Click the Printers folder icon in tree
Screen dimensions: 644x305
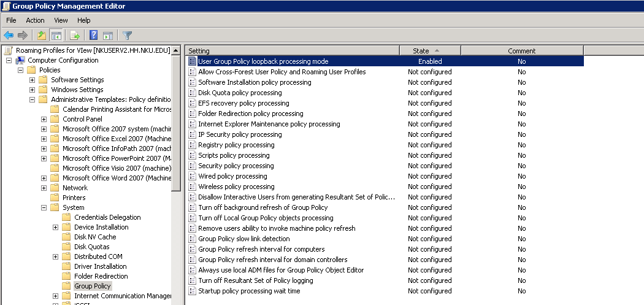[x=55, y=198]
